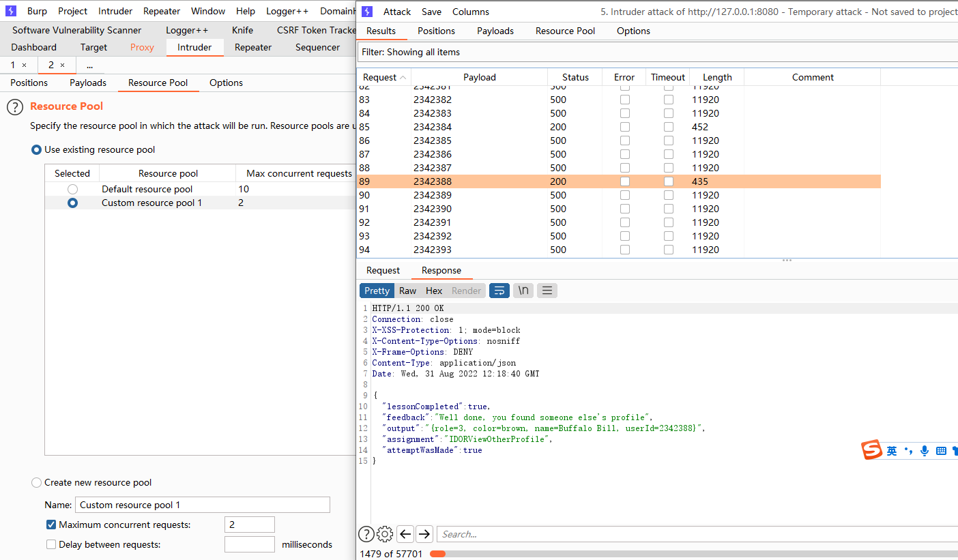The height and width of the screenshot is (560, 958).
Task: Click Sogou input method S icon
Action: pos(872,450)
